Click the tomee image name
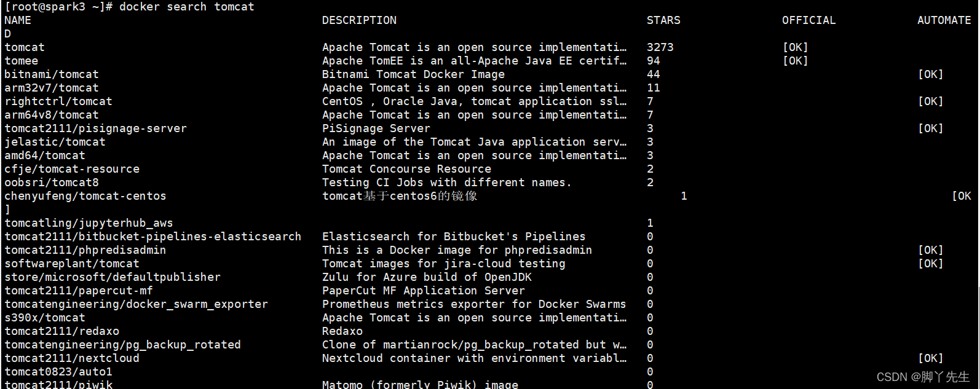980x389 pixels. pos(22,61)
